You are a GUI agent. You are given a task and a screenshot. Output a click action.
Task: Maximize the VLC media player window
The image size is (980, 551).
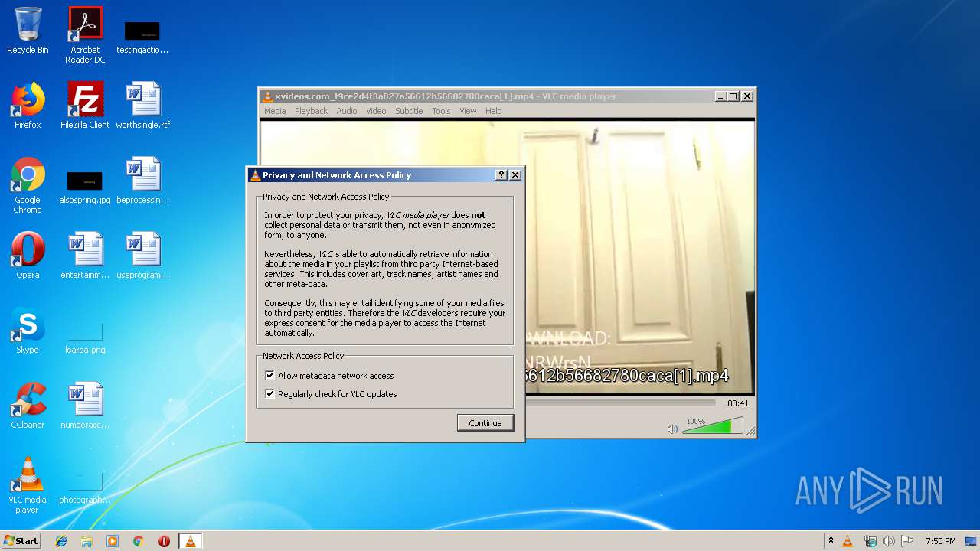coord(733,96)
